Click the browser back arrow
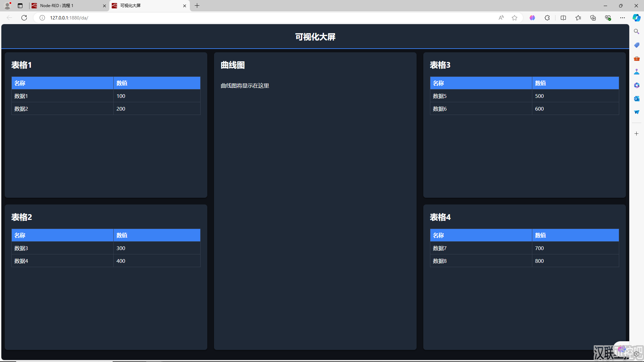This screenshot has height=362, width=644. point(9,18)
